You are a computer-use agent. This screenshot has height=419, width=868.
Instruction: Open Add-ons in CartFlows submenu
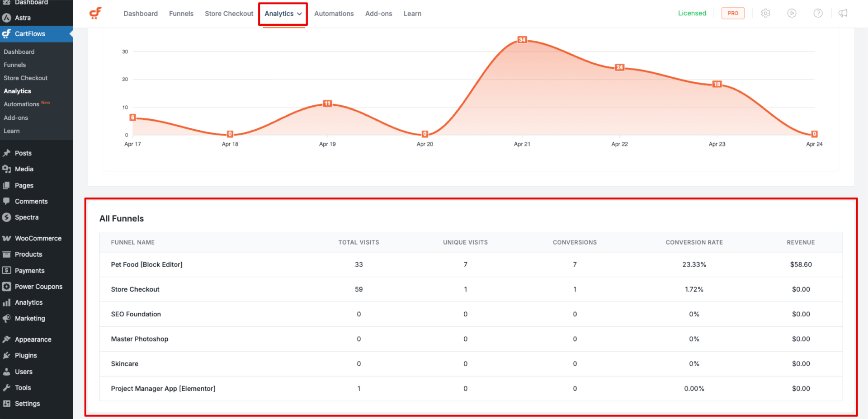pos(16,118)
